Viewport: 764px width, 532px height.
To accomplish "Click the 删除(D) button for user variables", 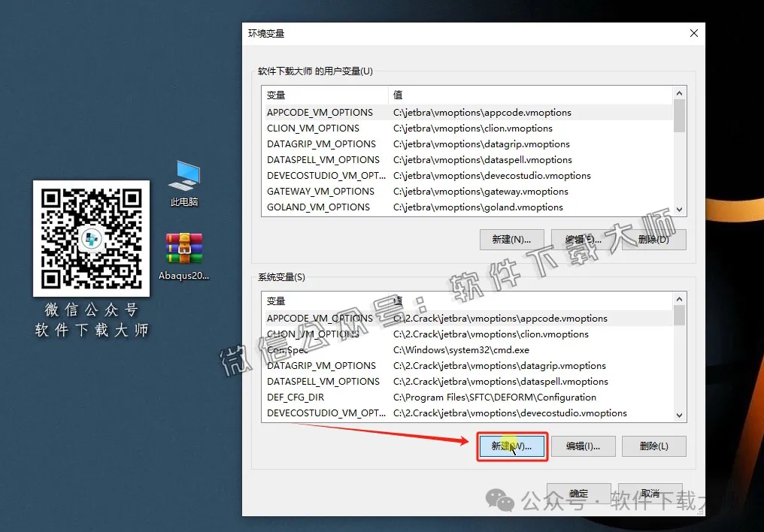I will pyautogui.click(x=653, y=239).
